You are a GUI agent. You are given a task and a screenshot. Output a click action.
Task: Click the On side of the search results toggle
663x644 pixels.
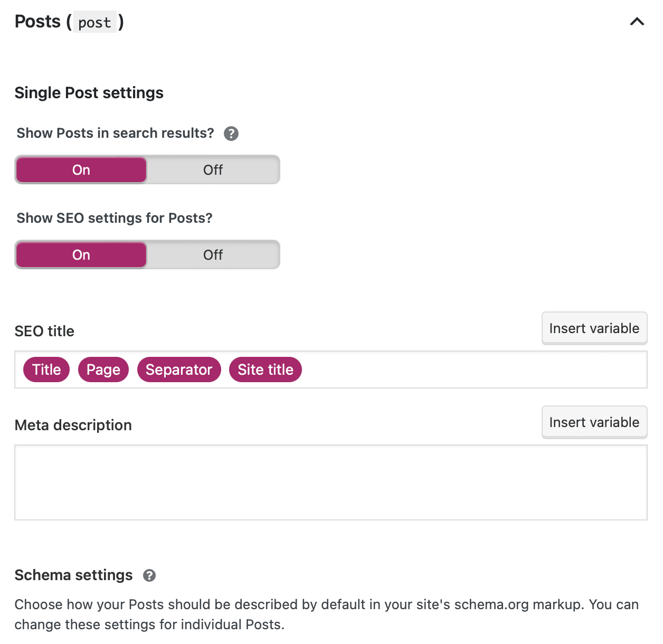coord(81,169)
